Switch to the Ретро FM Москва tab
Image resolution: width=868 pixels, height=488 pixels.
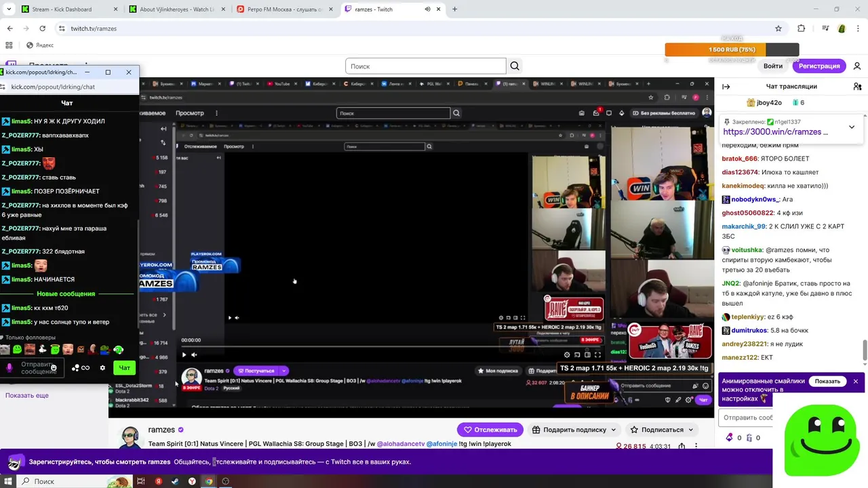(283, 9)
